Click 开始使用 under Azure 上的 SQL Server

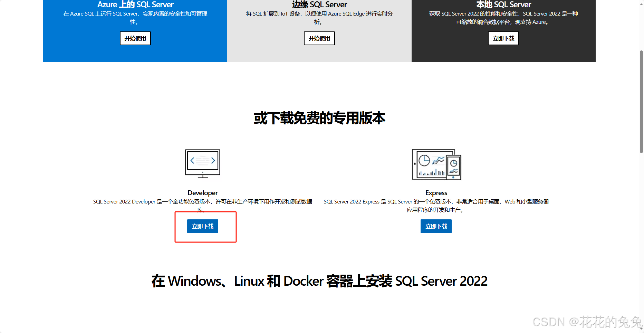coord(135,38)
